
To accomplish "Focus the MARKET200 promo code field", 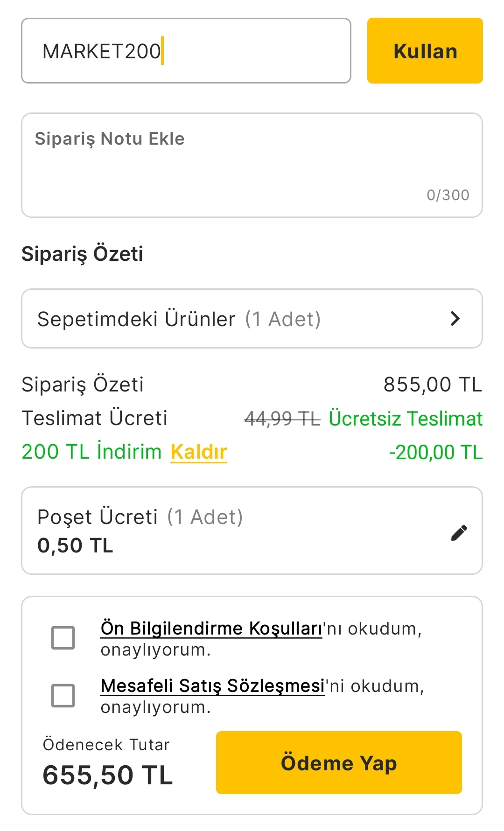I will (x=186, y=51).
